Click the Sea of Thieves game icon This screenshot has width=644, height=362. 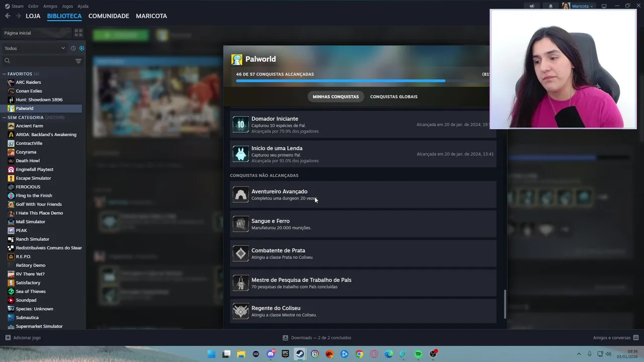(x=11, y=292)
